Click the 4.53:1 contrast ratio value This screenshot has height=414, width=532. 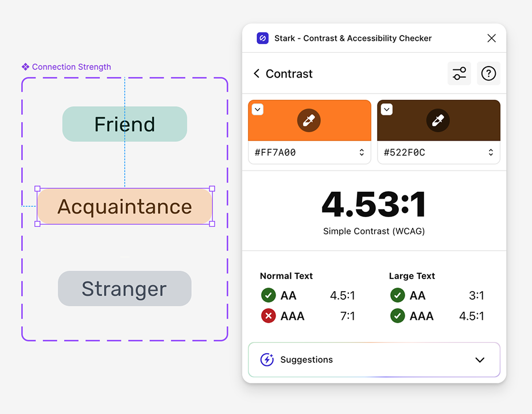click(374, 204)
